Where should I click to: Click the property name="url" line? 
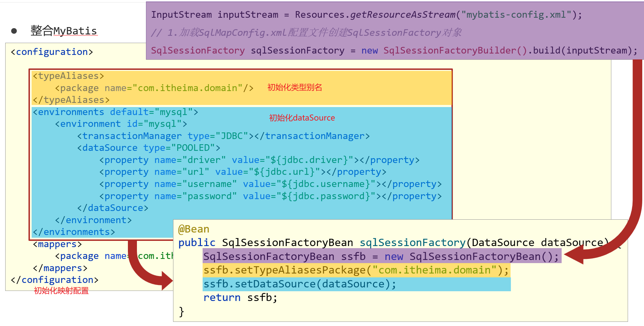243,172
